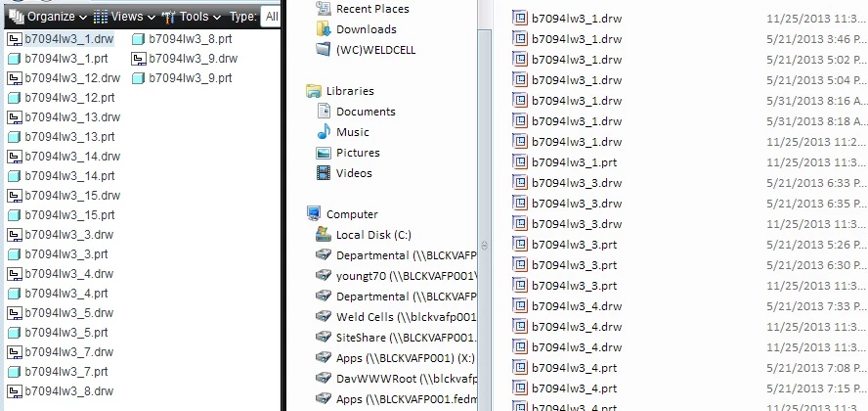Select b7094lw3_4.drw in the left file list

point(68,274)
